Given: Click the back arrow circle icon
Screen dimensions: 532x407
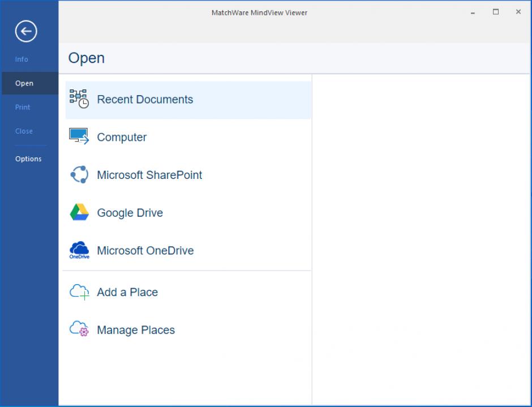Looking at the screenshot, I should point(26,31).
